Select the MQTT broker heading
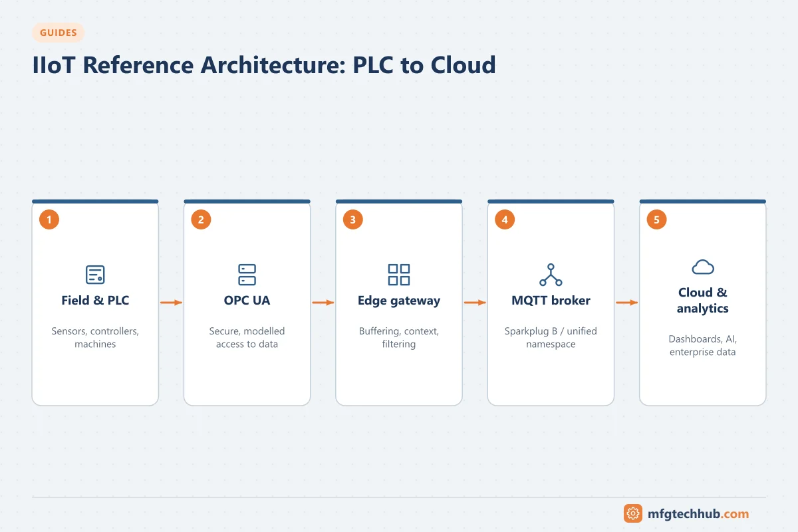 pos(551,301)
